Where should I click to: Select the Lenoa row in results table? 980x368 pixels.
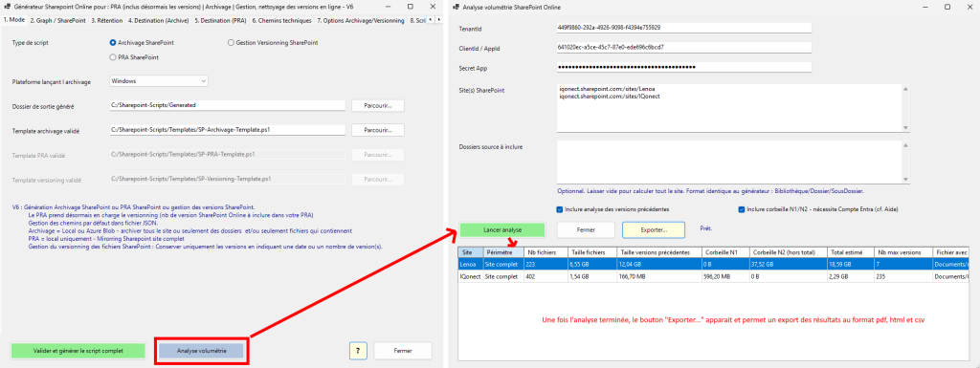[714, 265]
